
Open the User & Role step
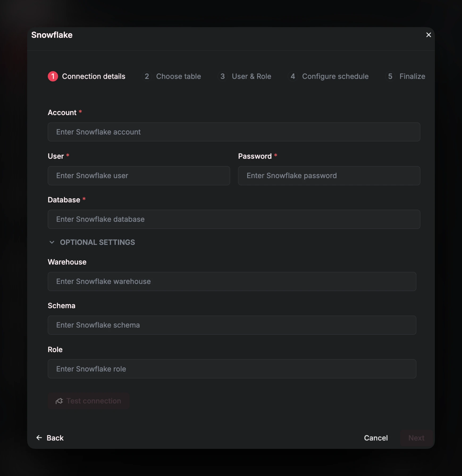click(244, 76)
